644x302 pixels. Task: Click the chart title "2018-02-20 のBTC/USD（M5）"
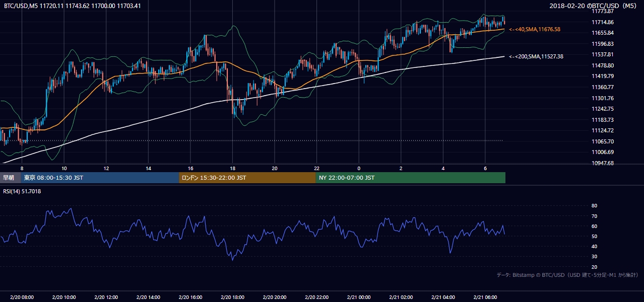click(594, 6)
